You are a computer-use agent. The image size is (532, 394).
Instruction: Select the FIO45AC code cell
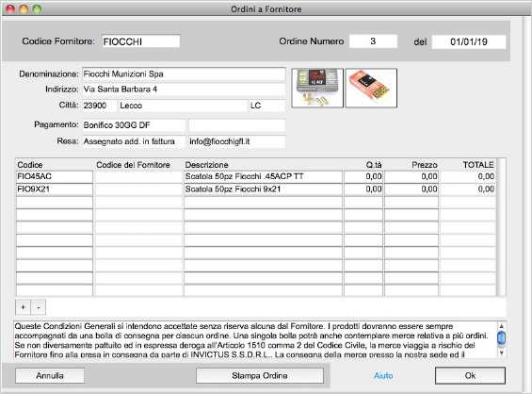tap(55, 176)
